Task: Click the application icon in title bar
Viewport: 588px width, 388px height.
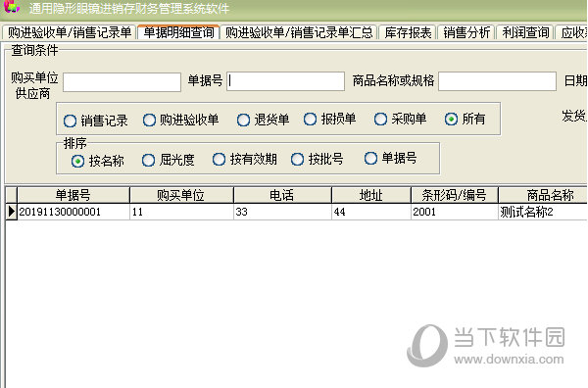Action: pos(12,7)
